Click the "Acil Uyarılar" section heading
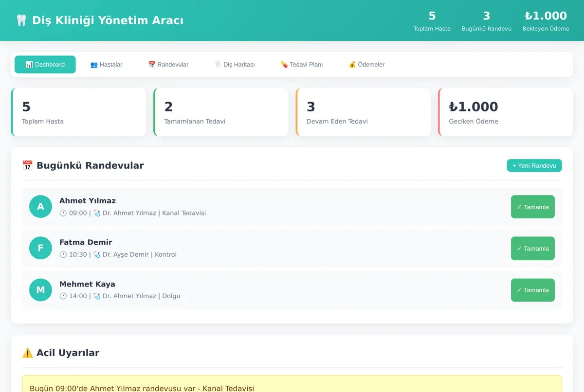The height and width of the screenshot is (392, 584). pos(68,353)
